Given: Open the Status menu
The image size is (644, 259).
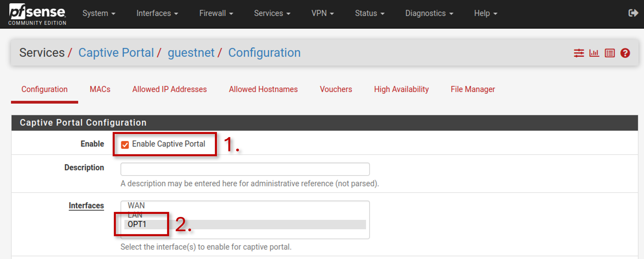Looking at the screenshot, I should pyautogui.click(x=370, y=13).
